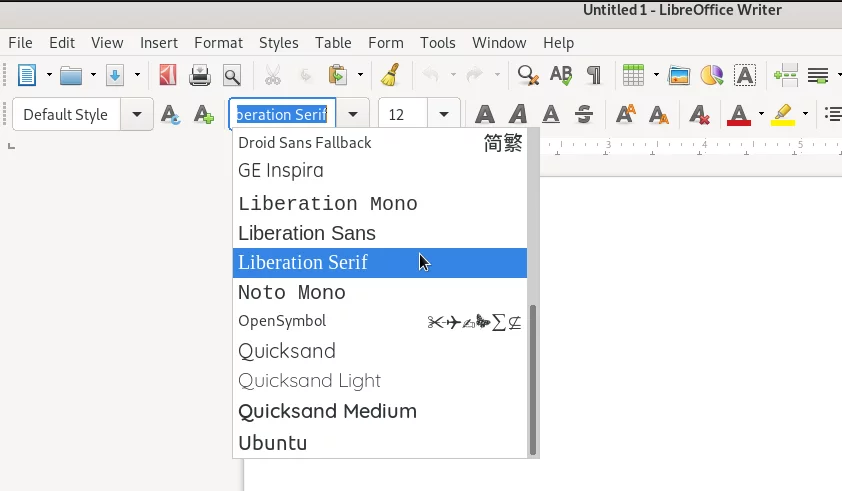Viewport: 842px width, 491px height.
Task: Expand the Save options arrow
Action: click(x=137, y=75)
